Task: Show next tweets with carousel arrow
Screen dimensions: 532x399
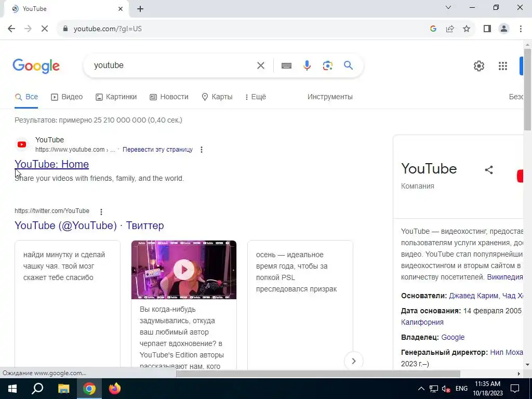Action: [353, 361]
